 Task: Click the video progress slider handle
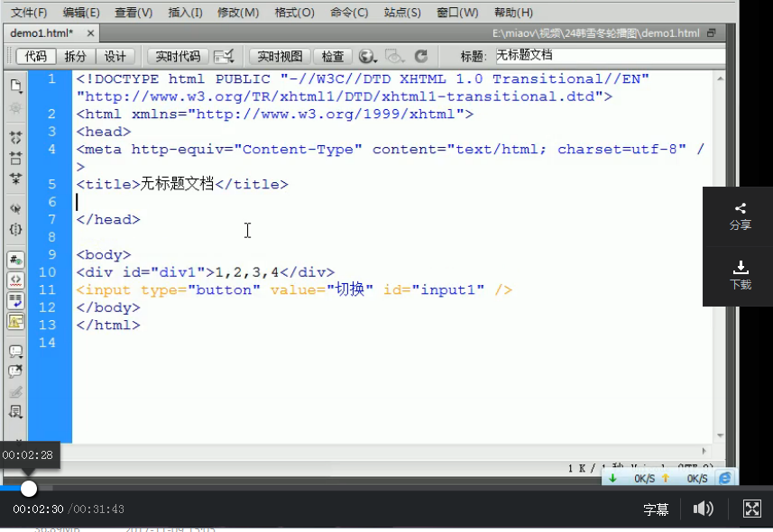pyautogui.click(x=29, y=489)
